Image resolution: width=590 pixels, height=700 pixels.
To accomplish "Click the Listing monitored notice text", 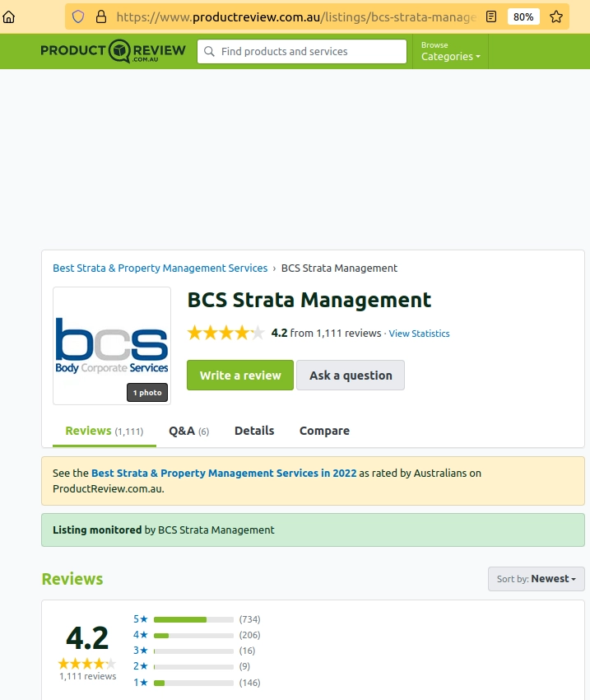I will (163, 530).
